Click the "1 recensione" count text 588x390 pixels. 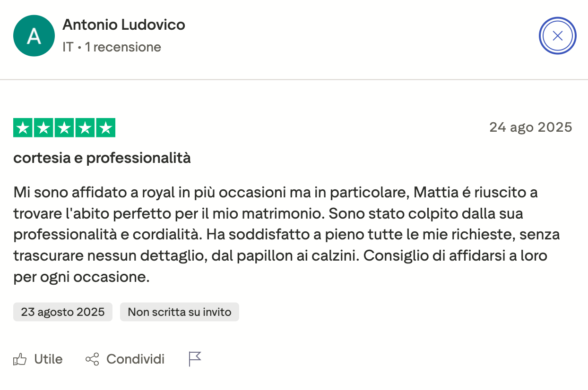[x=123, y=47]
